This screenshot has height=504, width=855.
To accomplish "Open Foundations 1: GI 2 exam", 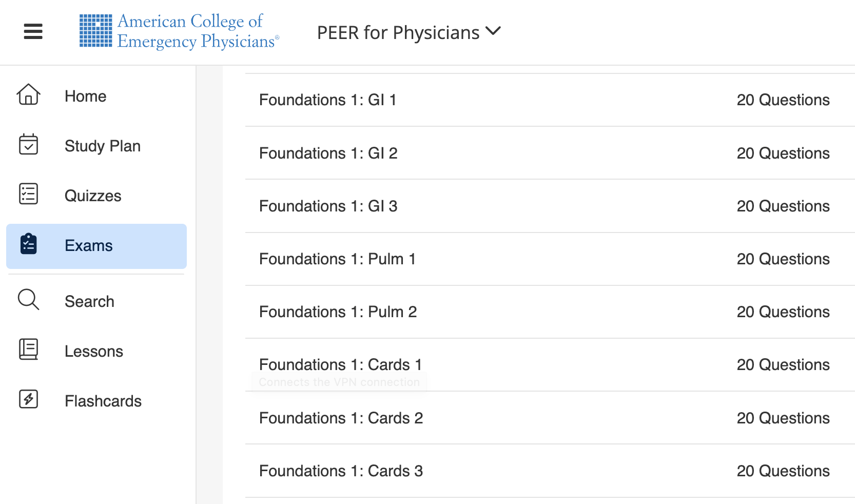I will 328,153.
